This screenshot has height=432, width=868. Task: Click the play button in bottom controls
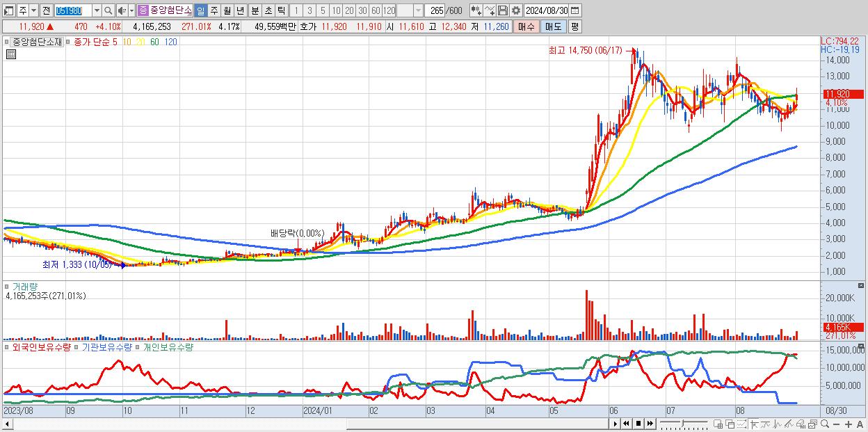pos(616,424)
